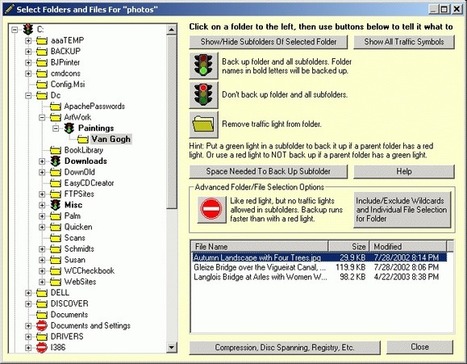Screen dimensions: 467x364
Task: Sort by the Size column header
Action: point(349,246)
